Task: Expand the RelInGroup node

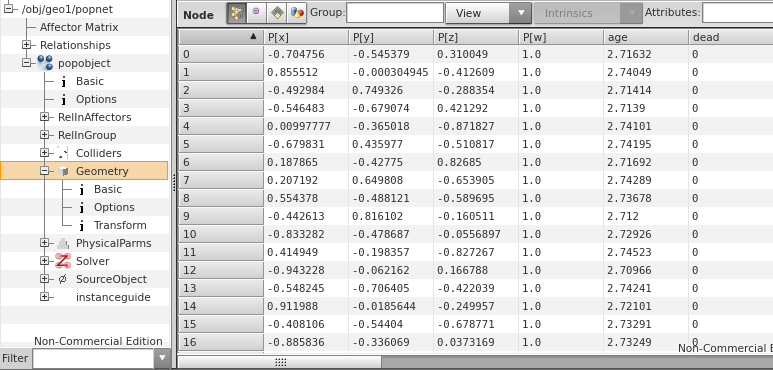Action: pyautogui.click(x=45, y=135)
